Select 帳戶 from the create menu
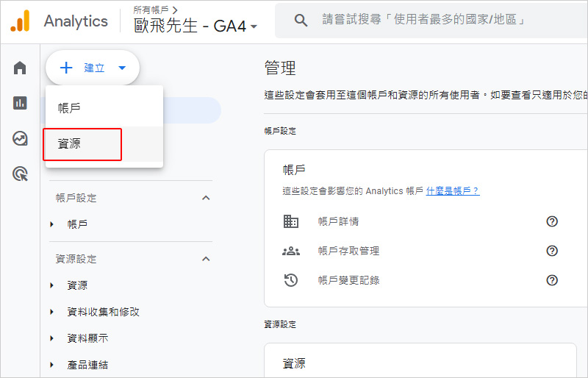The height and width of the screenshot is (378, 588). pos(70,108)
